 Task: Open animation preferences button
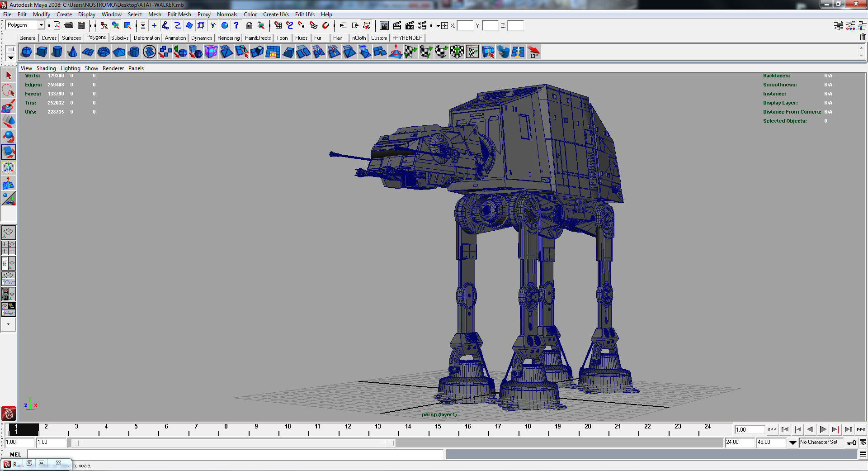tap(863, 442)
